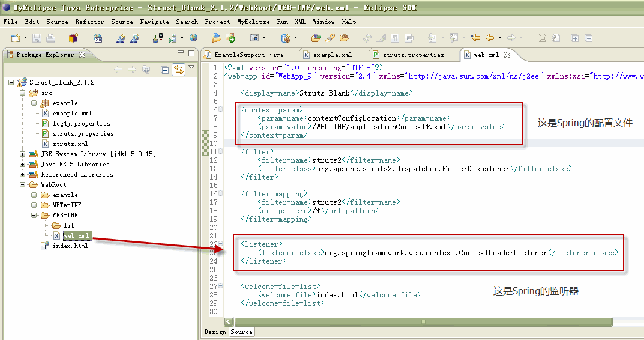Screen dimensions: 644x340
Task: Click the Show Whitespace pilcrow icon
Action: tap(395, 38)
